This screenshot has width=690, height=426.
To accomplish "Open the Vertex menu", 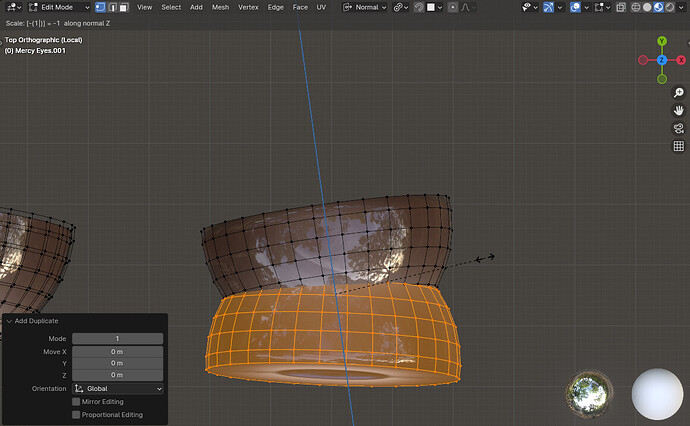I will [248, 7].
